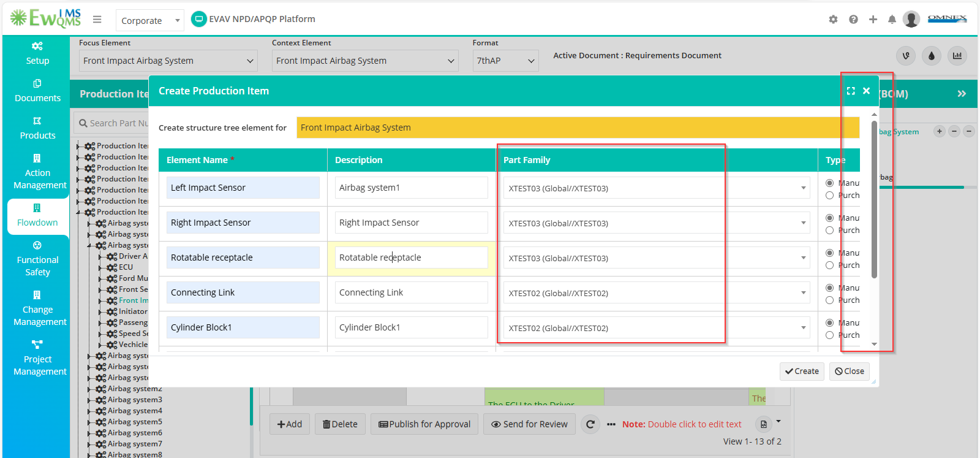Expand the Airbag system3 tree node
Image resolution: width=980 pixels, height=458 pixels.
pyautogui.click(x=89, y=400)
